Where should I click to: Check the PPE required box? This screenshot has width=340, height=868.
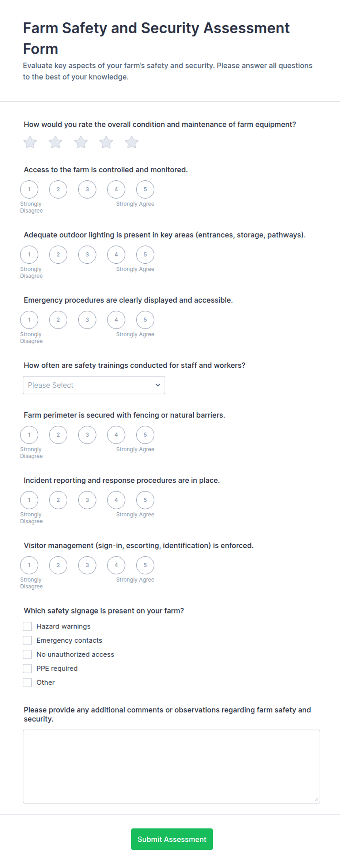(x=27, y=669)
